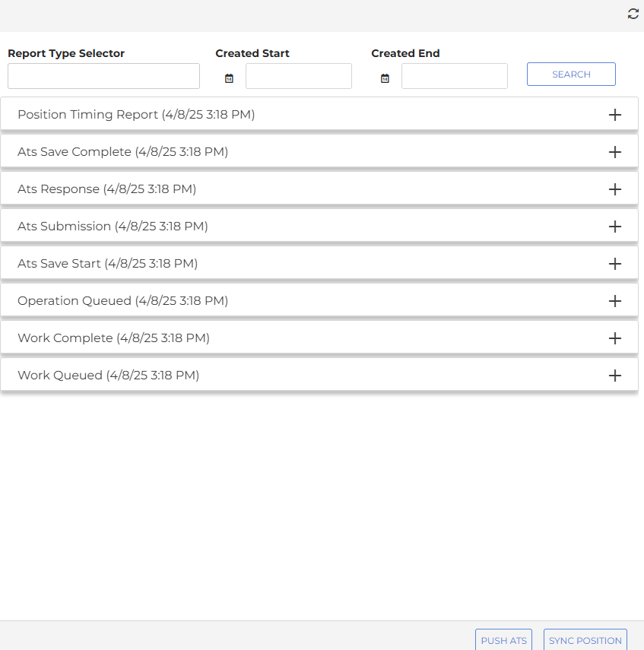Focus the Created Start date field

click(299, 76)
